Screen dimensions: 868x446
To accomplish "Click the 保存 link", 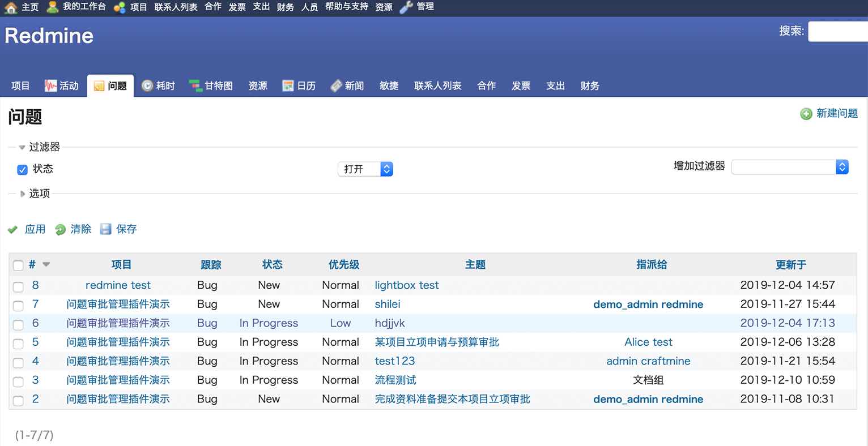I will (126, 229).
